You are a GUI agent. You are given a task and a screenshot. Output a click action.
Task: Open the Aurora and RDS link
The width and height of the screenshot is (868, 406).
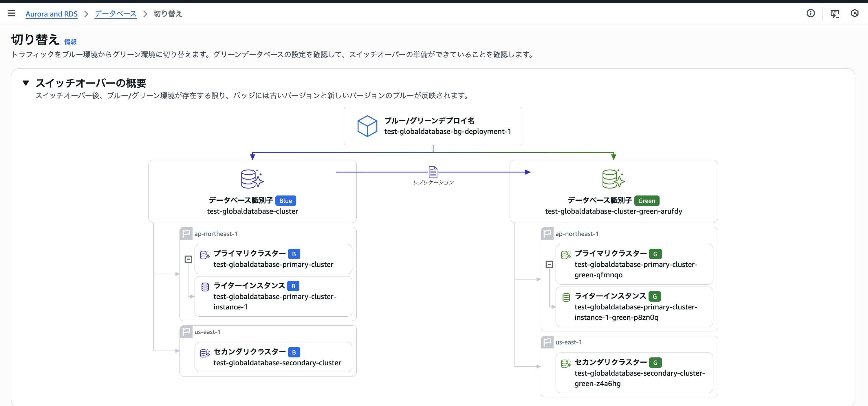[x=52, y=14]
